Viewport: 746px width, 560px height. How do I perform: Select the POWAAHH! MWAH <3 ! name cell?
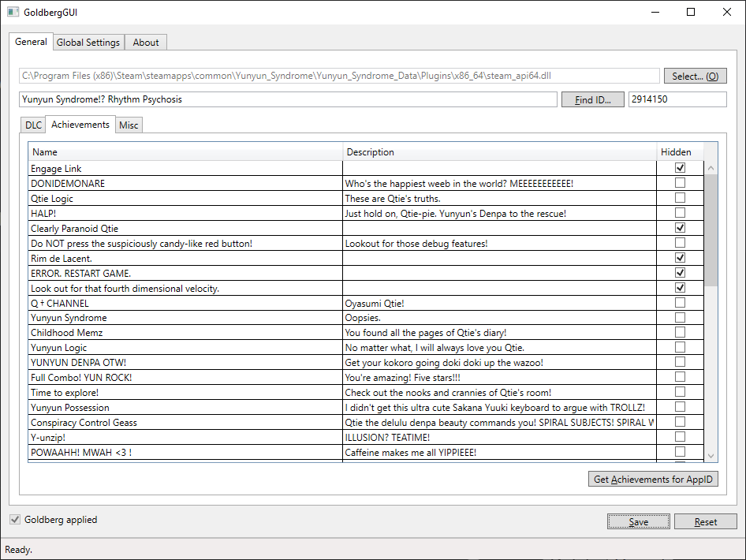click(x=185, y=452)
